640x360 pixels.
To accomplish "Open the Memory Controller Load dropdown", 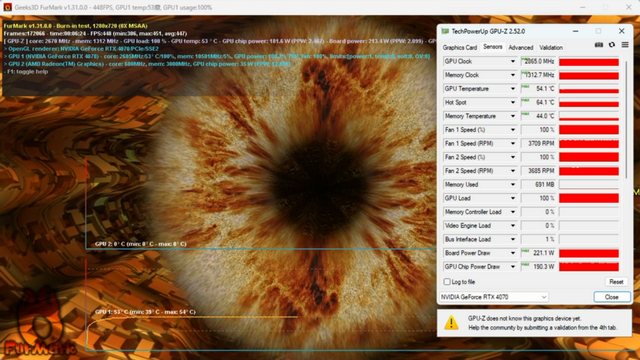I will coord(513,212).
